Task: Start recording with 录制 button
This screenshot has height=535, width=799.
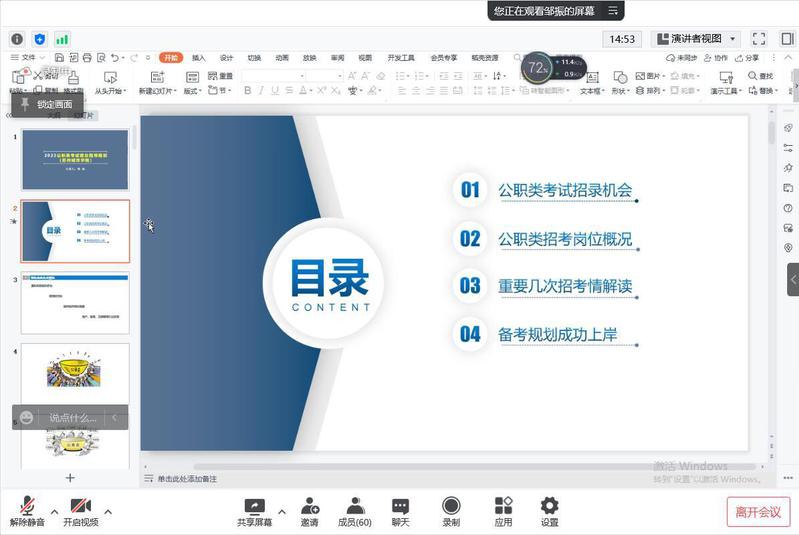Action: point(451,510)
